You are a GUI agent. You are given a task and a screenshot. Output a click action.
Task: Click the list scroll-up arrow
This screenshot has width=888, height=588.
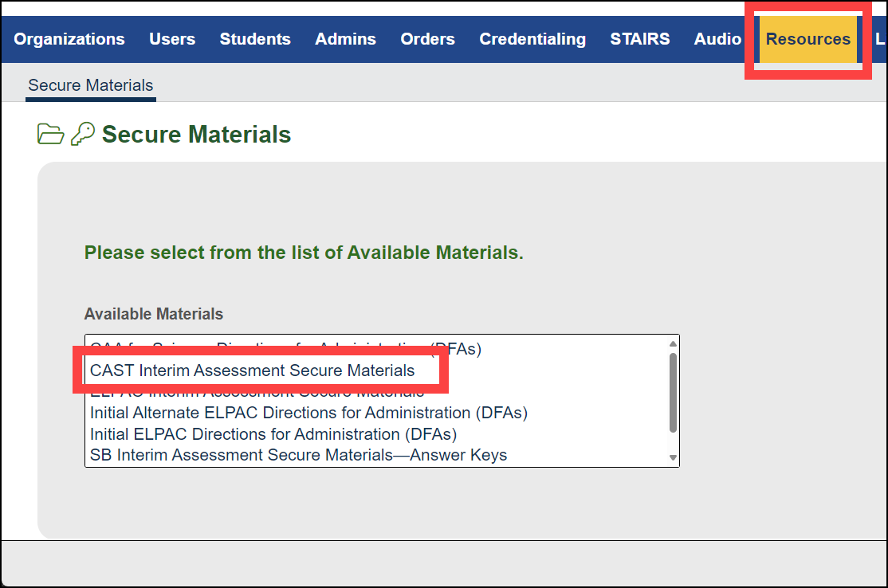pyautogui.click(x=673, y=343)
